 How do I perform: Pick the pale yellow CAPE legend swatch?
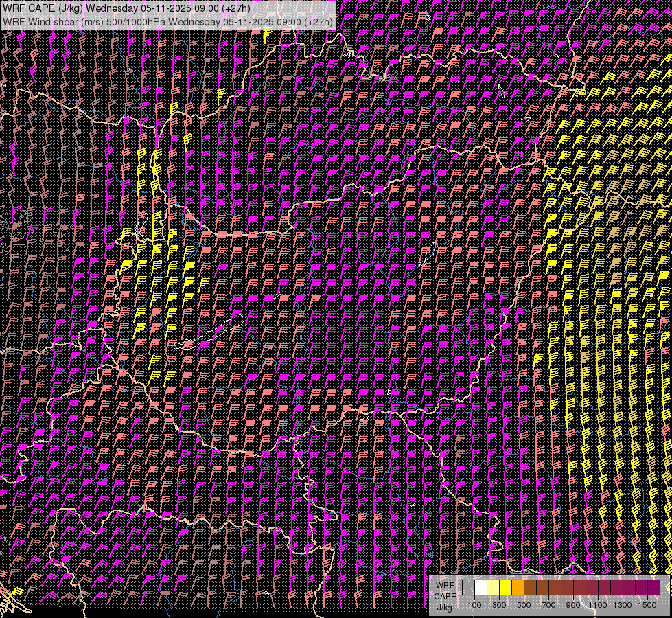click(494, 588)
